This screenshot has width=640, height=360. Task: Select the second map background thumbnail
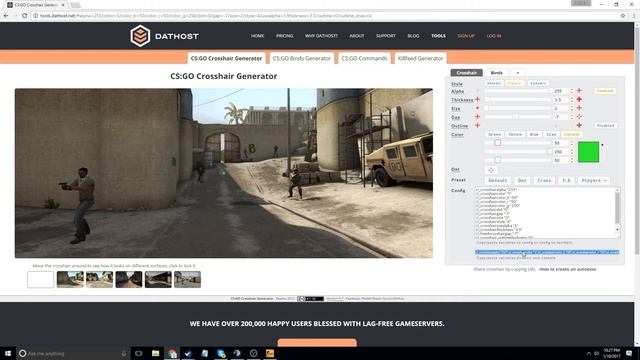point(99,280)
